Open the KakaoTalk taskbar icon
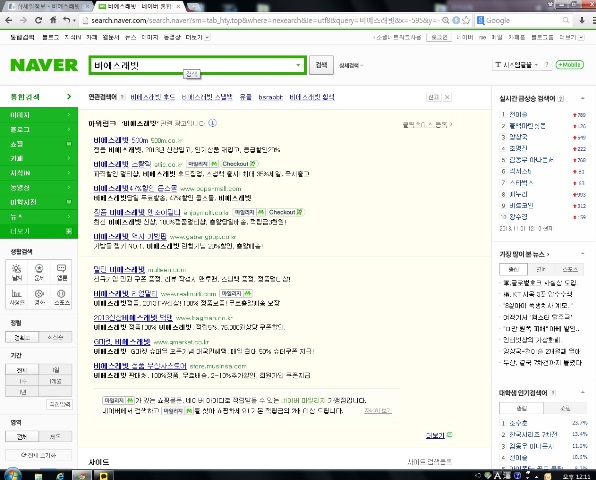The image size is (596, 480). (x=103, y=475)
